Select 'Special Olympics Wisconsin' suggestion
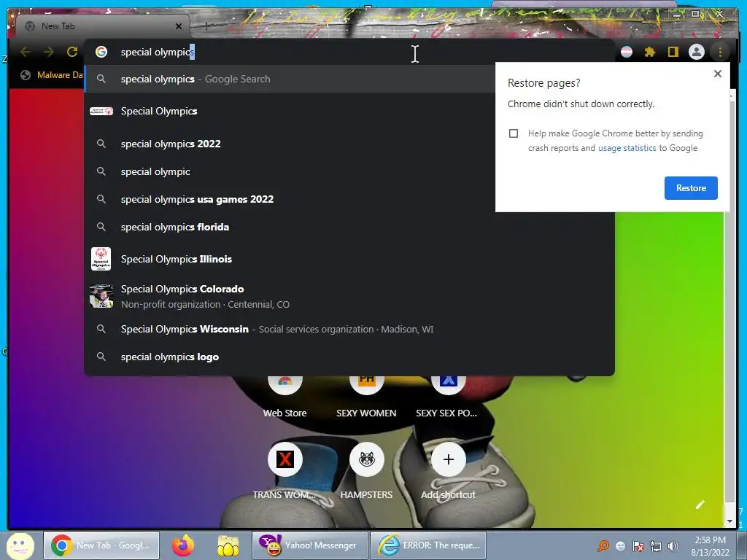The width and height of the screenshot is (747, 560). click(x=349, y=329)
